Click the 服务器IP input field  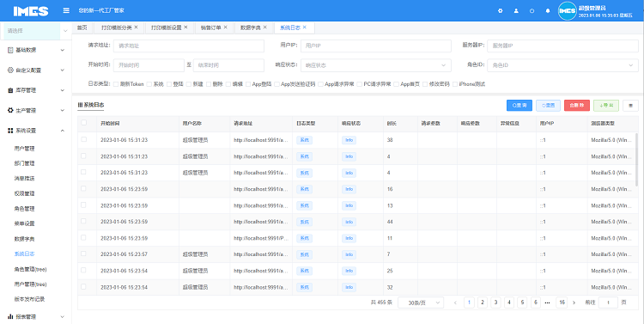(562, 46)
